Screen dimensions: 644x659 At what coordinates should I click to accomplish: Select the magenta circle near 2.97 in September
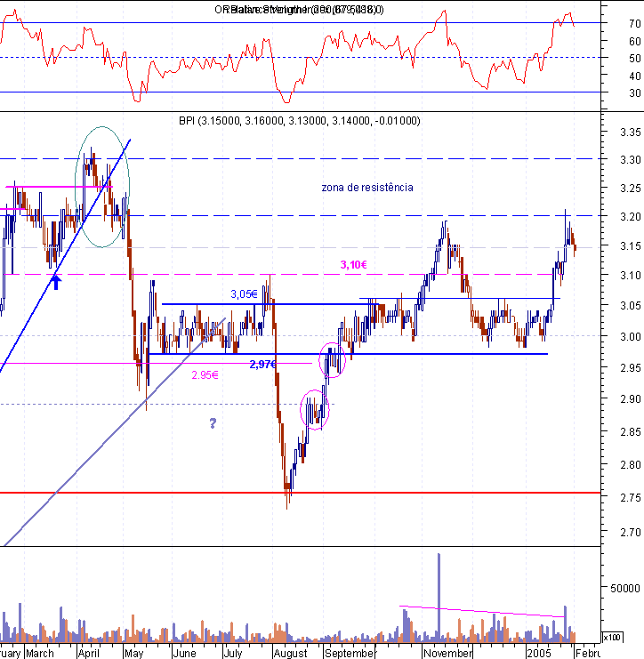pos(332,360)
